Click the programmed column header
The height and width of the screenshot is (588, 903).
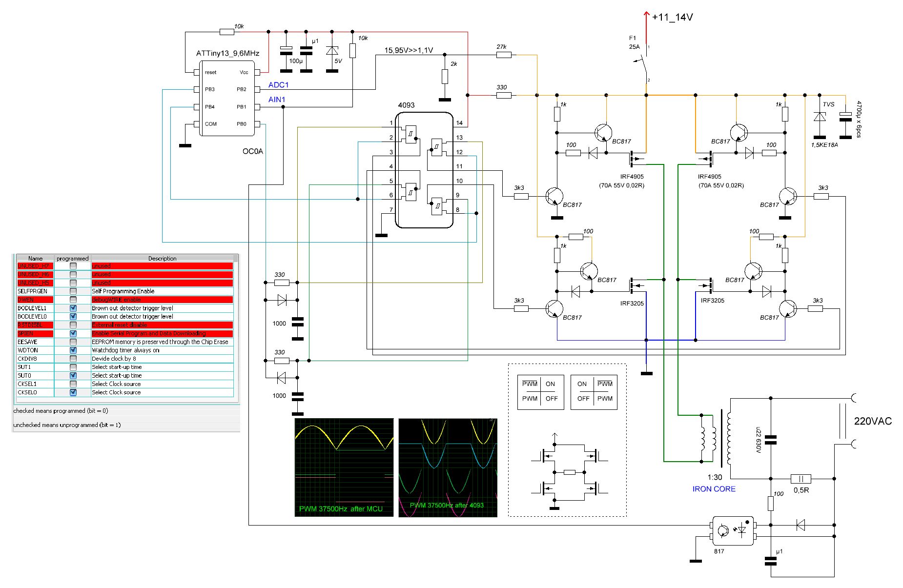tap(73, 258)
